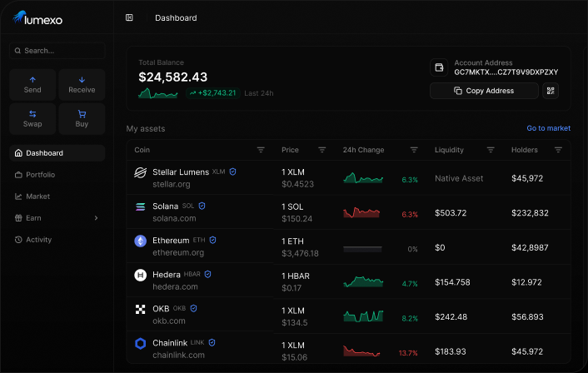Click the verified shield next to OKB ticker
Screen dimensions: 588x373
(x=193, y=309)
